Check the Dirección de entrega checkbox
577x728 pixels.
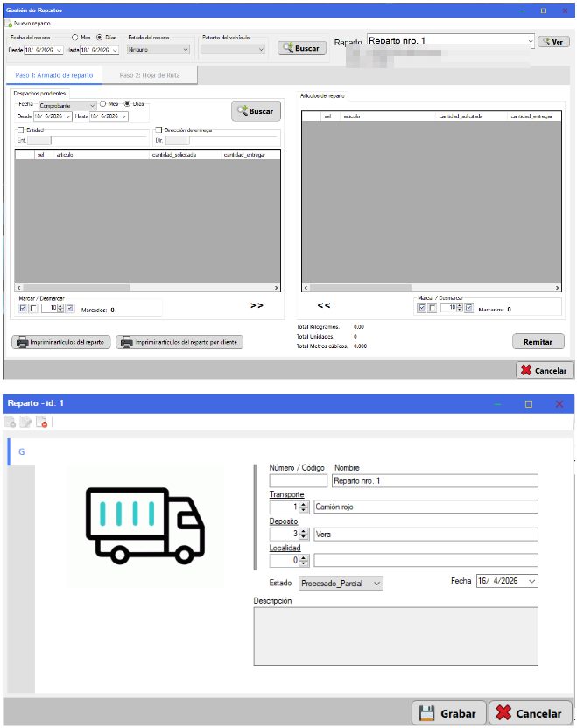158,130
